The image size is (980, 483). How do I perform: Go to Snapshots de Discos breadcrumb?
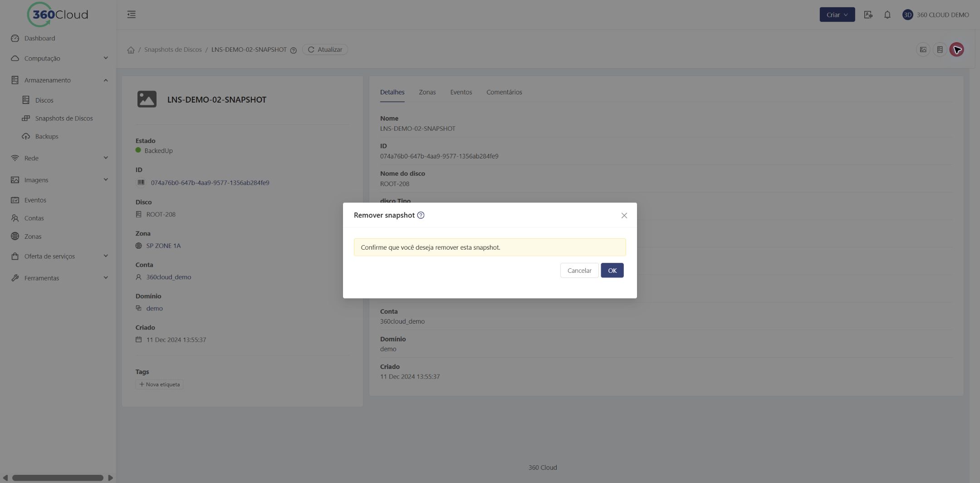point(173,49)
